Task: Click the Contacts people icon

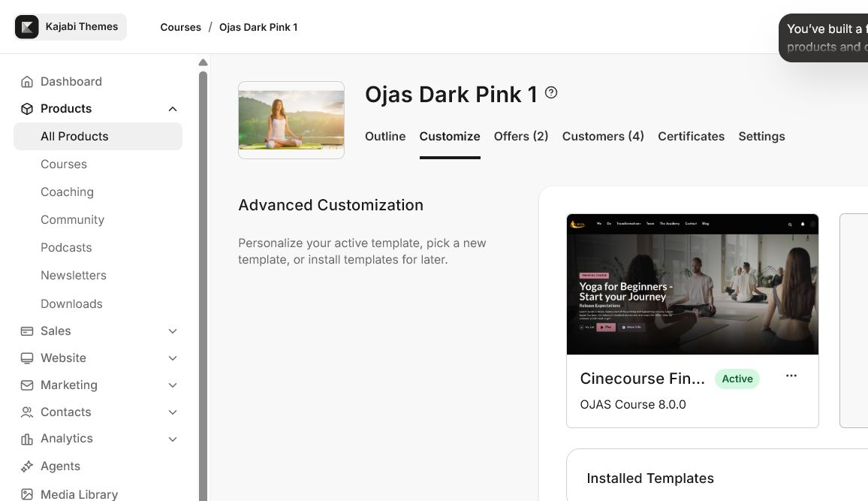Action: (26, 412)
